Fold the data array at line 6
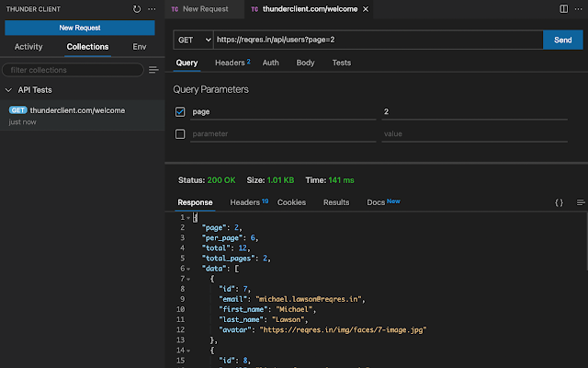This screenshot has height=368, width=588. pyautogui.click(x=188, y=269)
